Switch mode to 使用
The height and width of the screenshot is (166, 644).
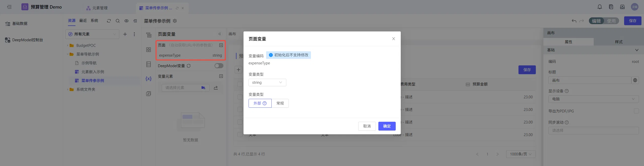coord(611,21)
